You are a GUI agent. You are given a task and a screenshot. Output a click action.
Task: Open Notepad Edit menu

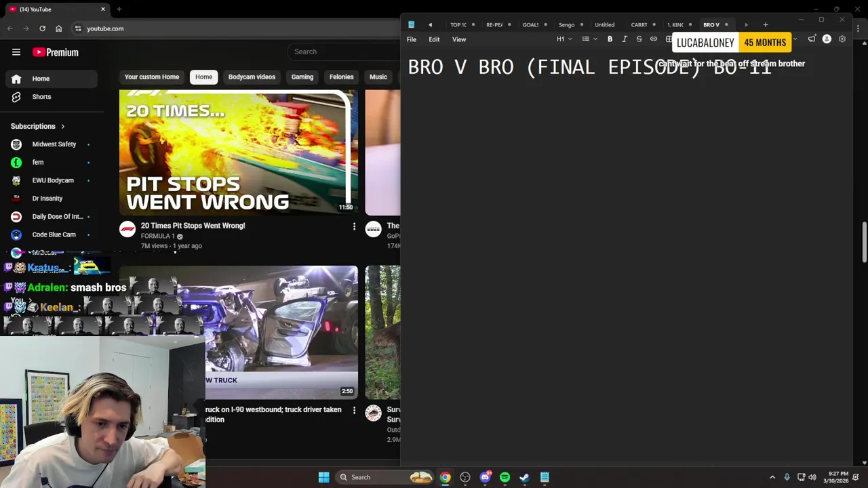tap(434, 39)
